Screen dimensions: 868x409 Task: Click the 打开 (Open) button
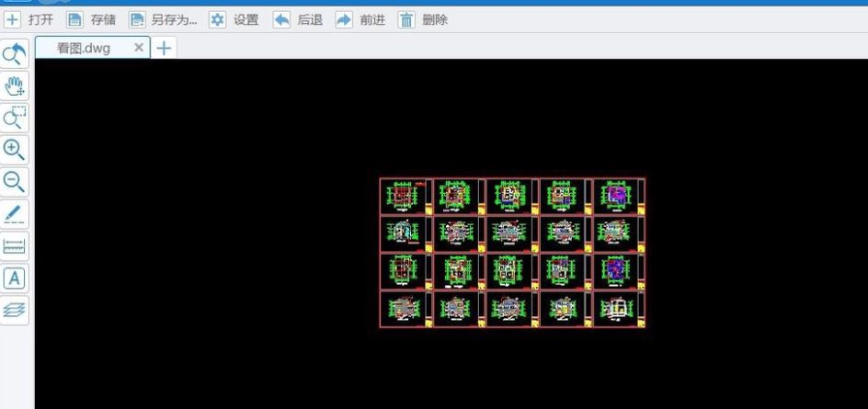(x=29, y=19)
